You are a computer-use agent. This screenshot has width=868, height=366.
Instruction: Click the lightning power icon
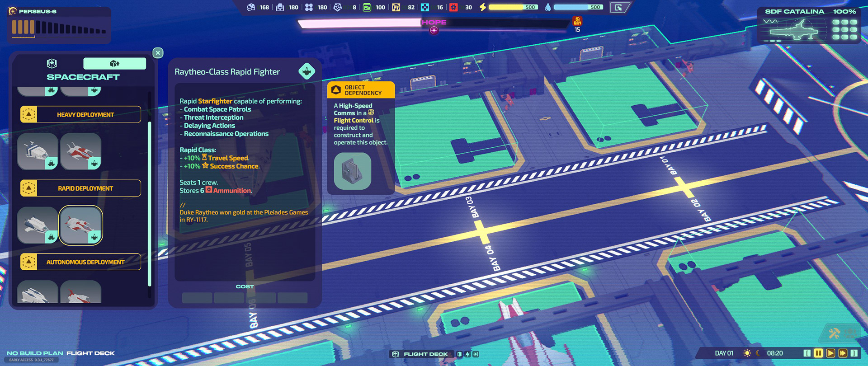pyautogui.click(x=482, y=7)
